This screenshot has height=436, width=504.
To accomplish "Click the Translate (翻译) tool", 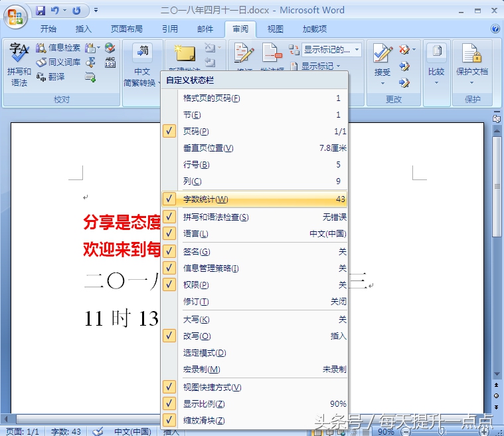I will coord(50,76).
